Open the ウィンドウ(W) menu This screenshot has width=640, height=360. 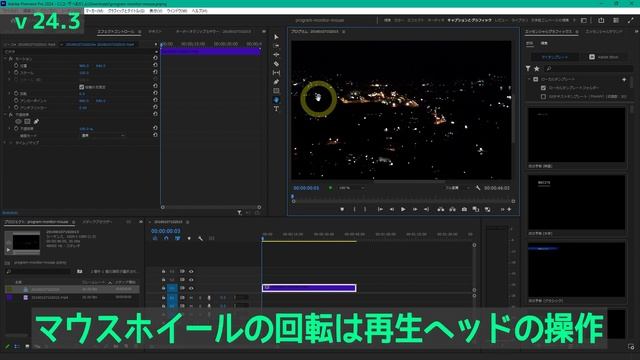coord(177,11)
